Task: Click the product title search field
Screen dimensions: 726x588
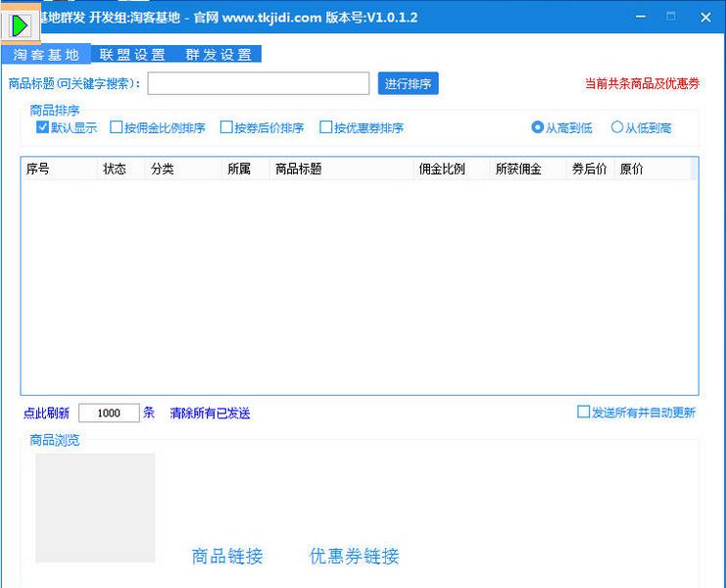Action: 259,84
